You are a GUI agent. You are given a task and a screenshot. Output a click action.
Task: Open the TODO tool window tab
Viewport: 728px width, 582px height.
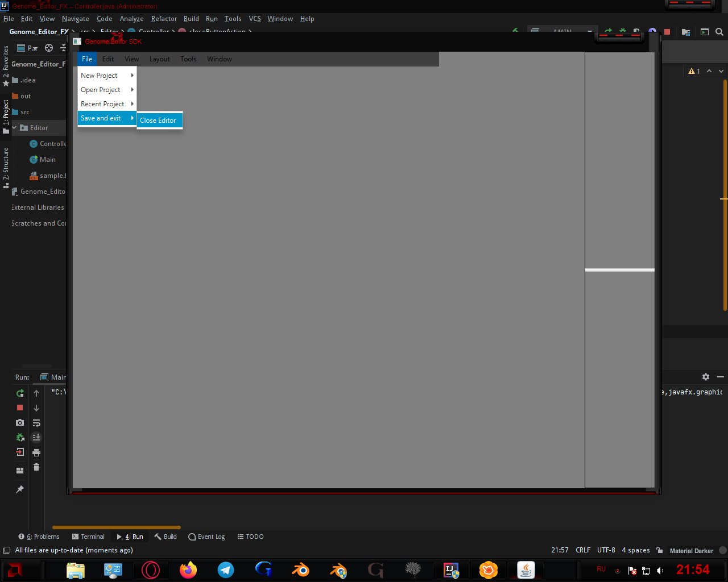[x=250, y=537]
